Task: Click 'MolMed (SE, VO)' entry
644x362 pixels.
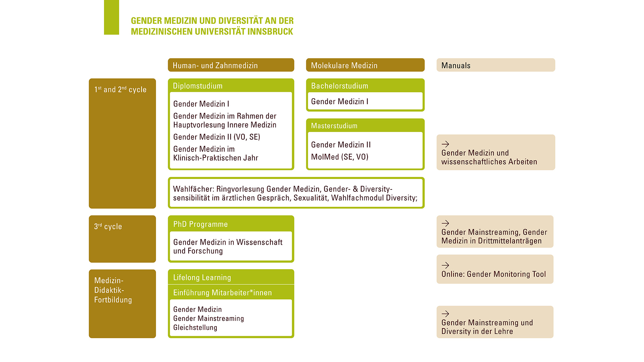Action: coord(339,157)
